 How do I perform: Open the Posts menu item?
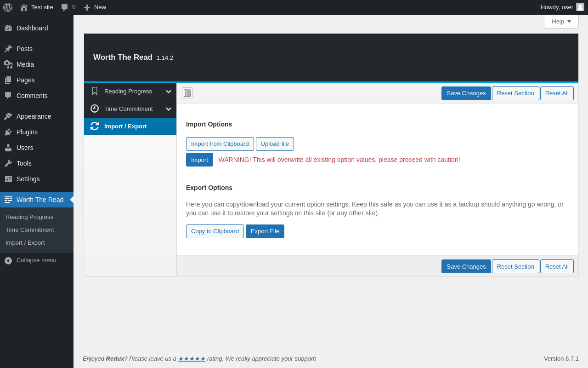tap(37, 49)
